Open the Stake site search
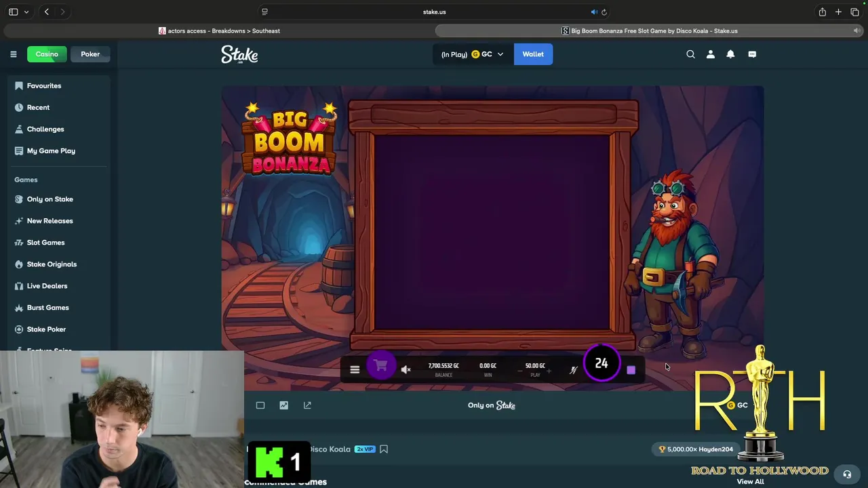 [x=690, y=54]
